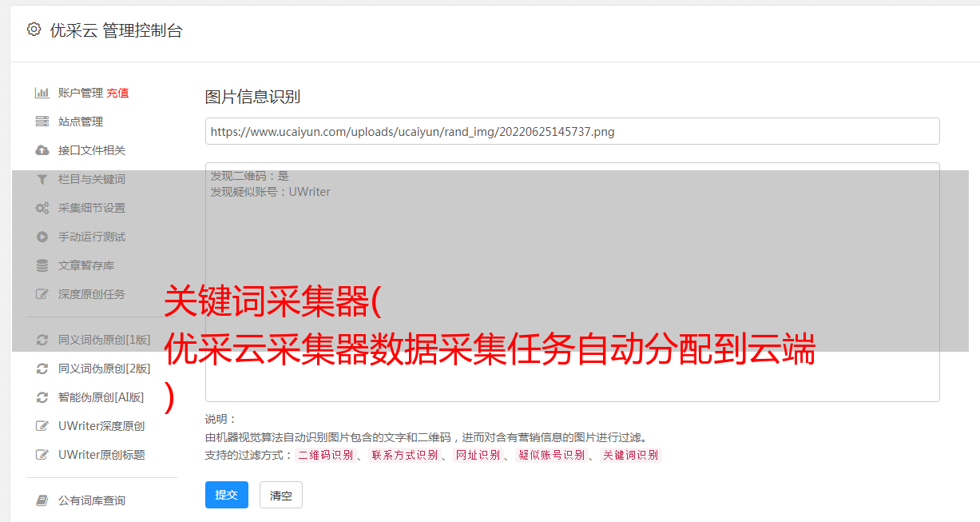
Task: Select 深度原创任务 menu entry
Action: pos(92,294)
